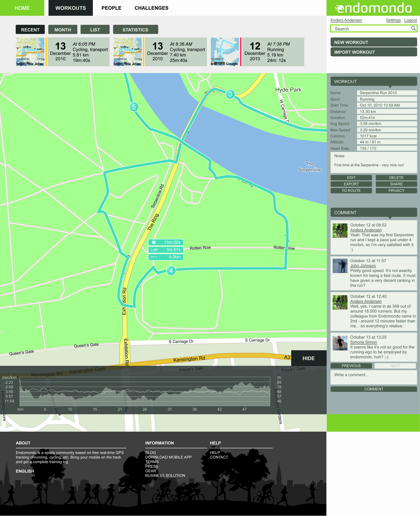The height and width of the screenshot is (516, 420).
Task: Click the NEXT comments button
Action: pyautogui.click(x=395, y=366)
